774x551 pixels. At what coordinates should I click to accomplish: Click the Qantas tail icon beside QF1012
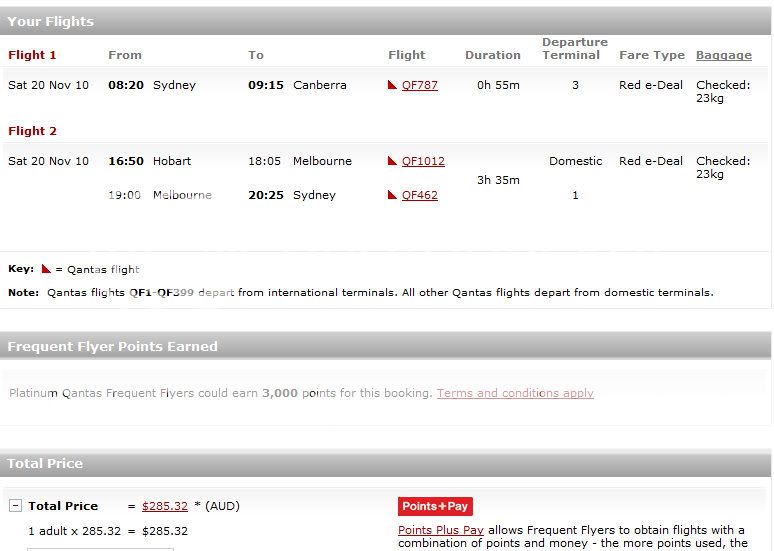(393, 161)
